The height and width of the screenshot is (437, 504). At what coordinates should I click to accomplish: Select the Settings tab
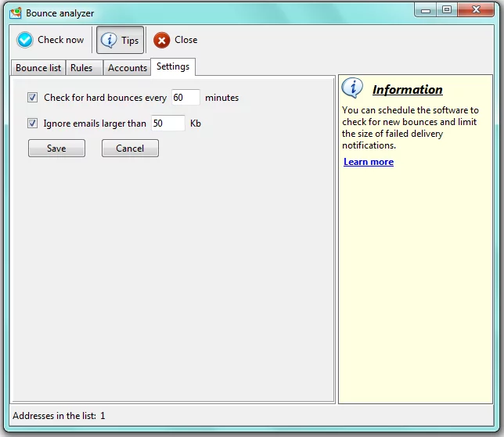tap(173, 67)
